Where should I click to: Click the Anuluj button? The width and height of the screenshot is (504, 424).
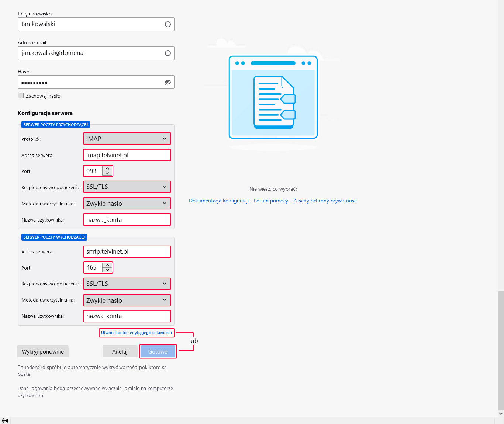(120, 351)
